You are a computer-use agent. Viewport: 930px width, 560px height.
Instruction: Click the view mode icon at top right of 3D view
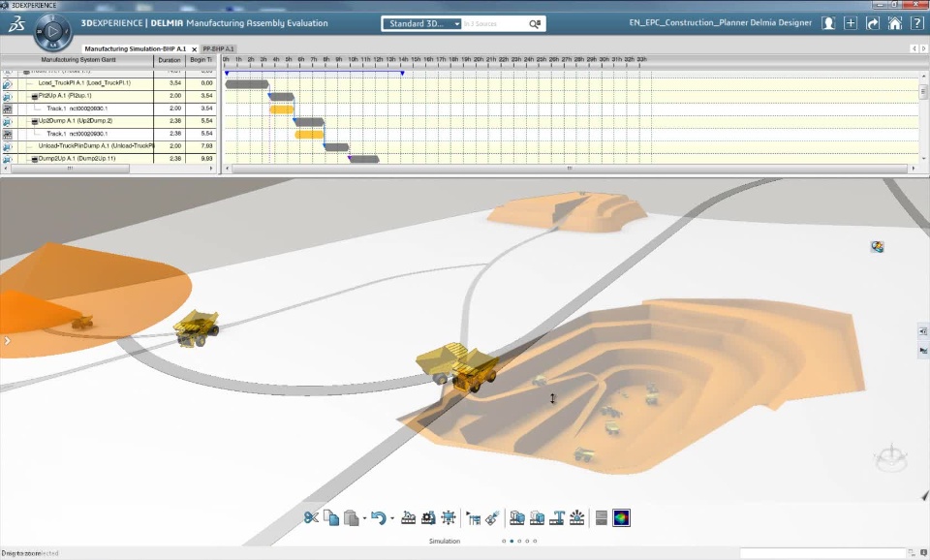pyautogui.click(x=878, y=246)
